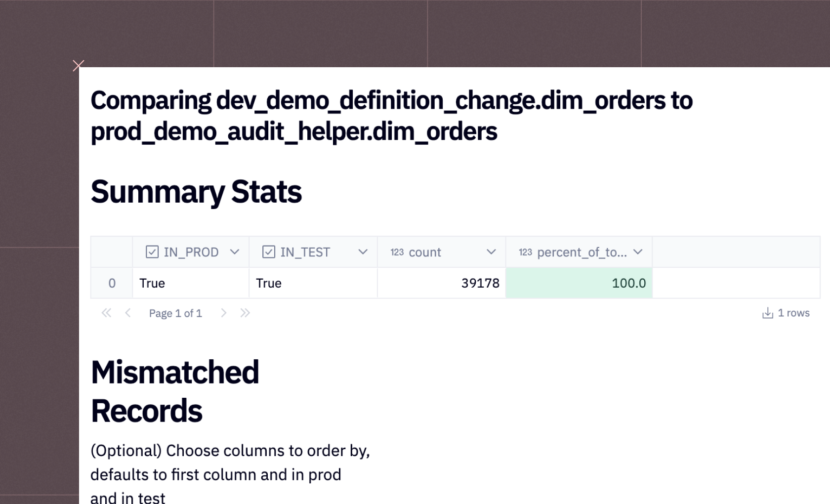Toggle the checkbox icon in IN_PROD header
830x504 pixels.
click(x=151, y=252)
